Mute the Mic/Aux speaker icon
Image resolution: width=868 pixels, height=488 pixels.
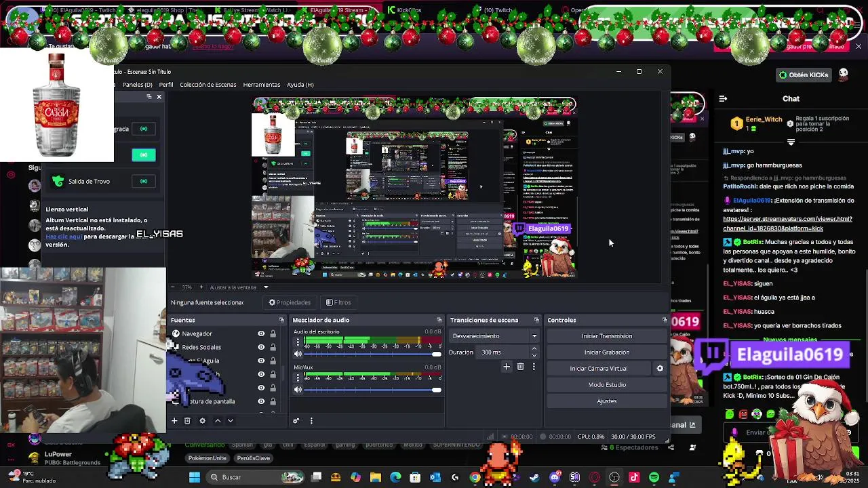click(298, 389)
